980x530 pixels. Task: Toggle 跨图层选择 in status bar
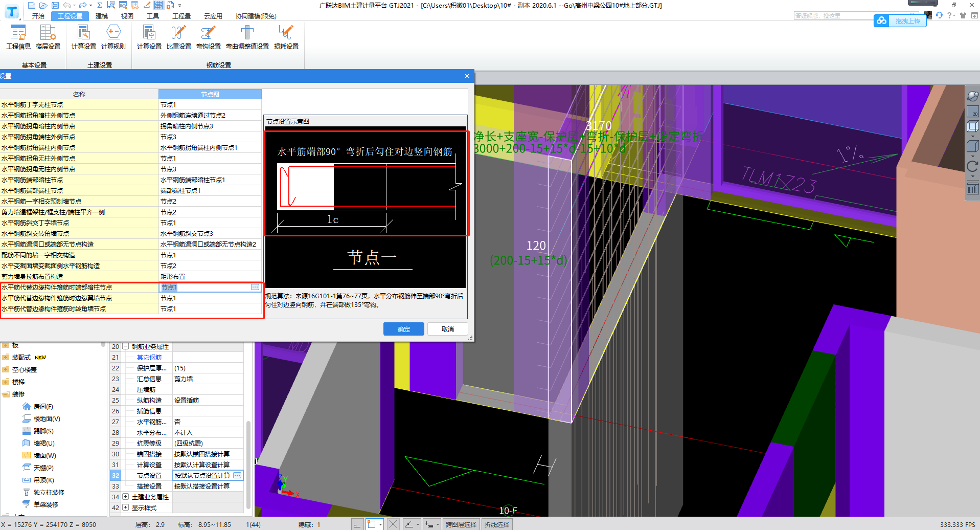(x=461, y=524)
